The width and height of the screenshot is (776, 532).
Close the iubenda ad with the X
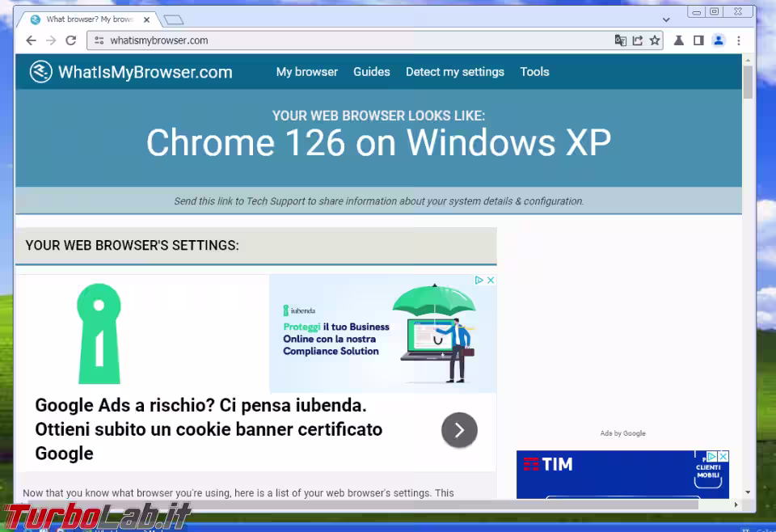491,280
